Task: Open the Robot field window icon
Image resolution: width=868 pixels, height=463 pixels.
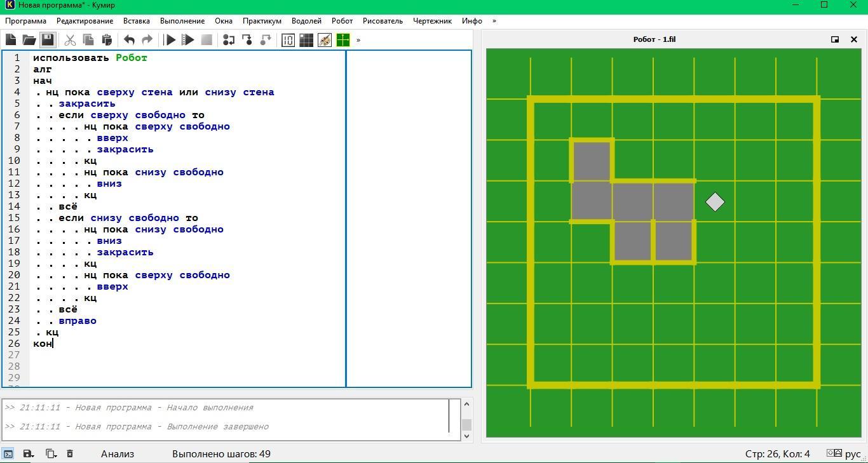Action: point(306,40)
